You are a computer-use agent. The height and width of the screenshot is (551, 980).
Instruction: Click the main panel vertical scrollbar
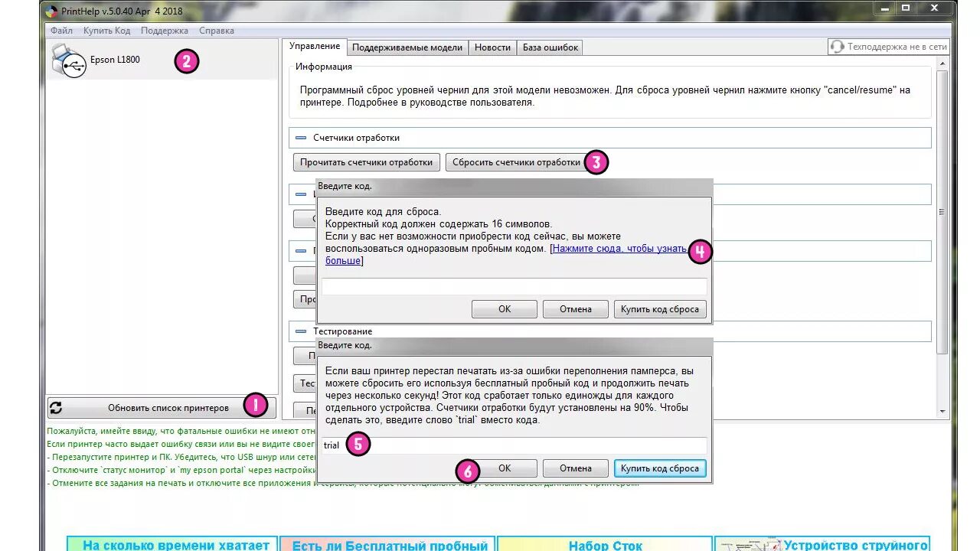942,210
